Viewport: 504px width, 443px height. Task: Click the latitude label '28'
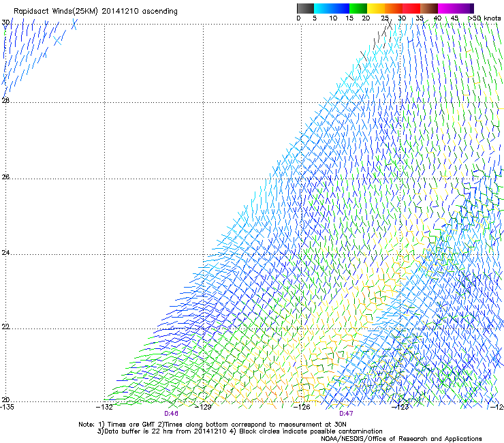pyautogui.click(x=5, y=100)
